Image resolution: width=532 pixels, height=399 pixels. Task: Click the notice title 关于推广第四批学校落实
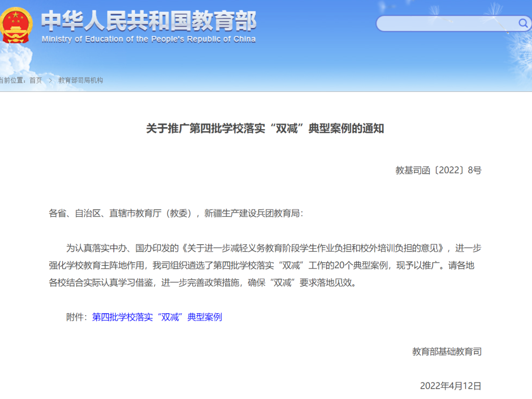coord(265,129)
